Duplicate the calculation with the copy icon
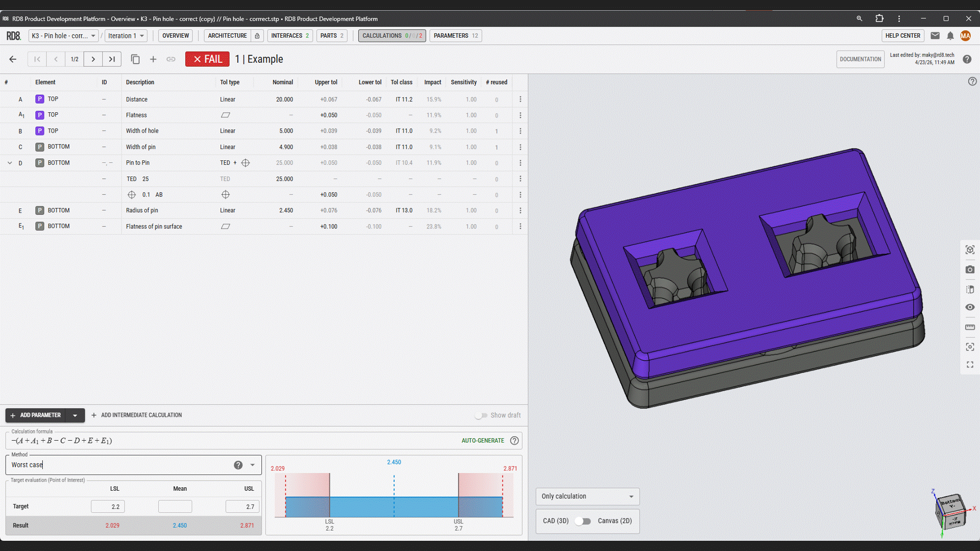Screen dimensions: 980x551 tap(135, 59)
